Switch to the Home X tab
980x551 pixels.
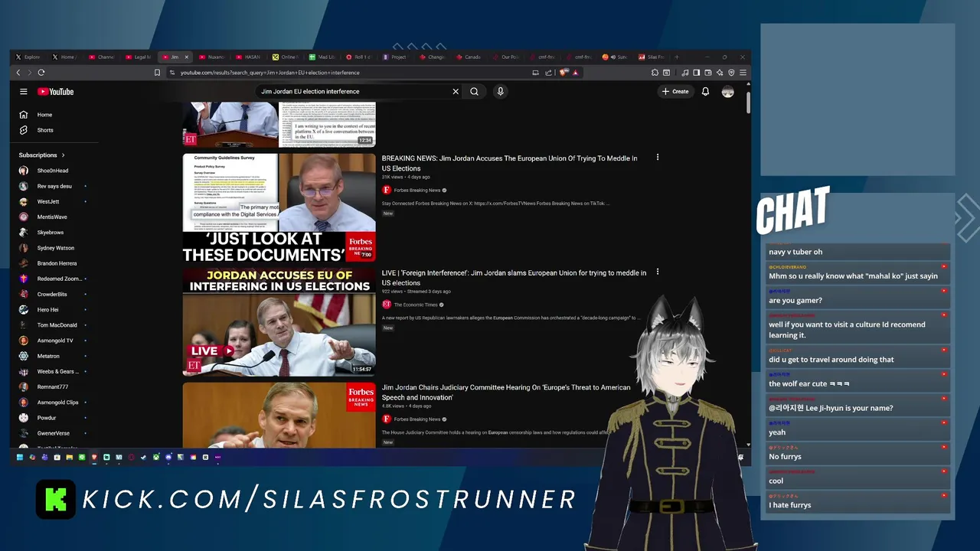click(64, 57)
